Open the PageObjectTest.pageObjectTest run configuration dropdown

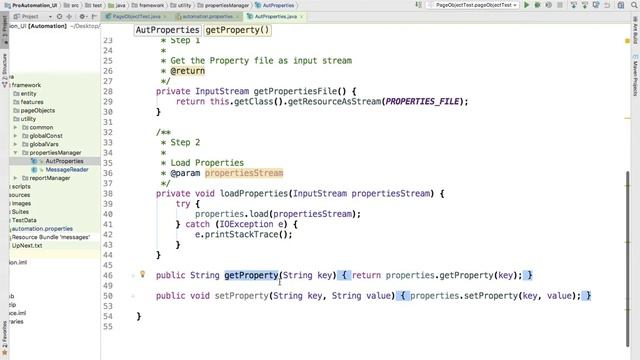473,5
